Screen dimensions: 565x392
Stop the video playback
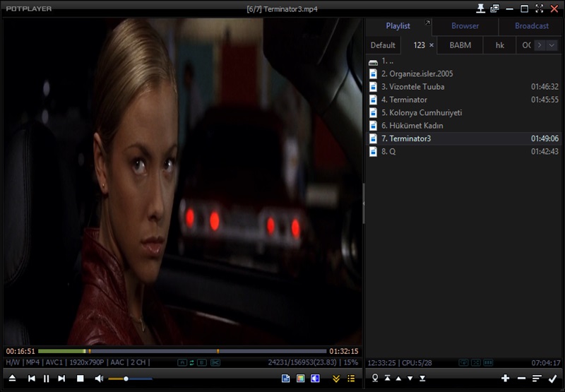(80, 379)
